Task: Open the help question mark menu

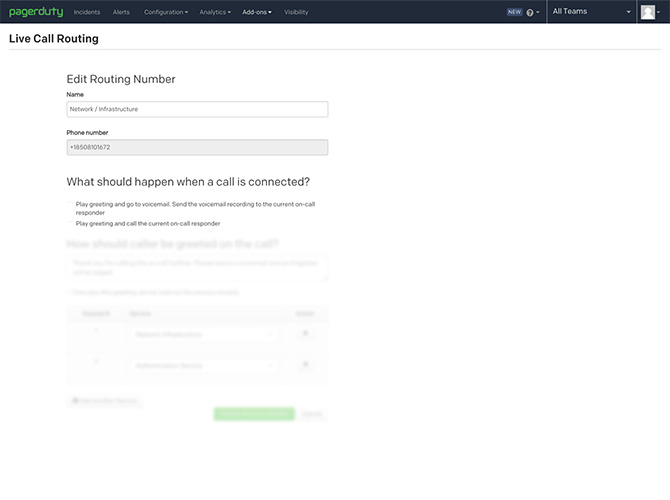Action: click(532, 12)
